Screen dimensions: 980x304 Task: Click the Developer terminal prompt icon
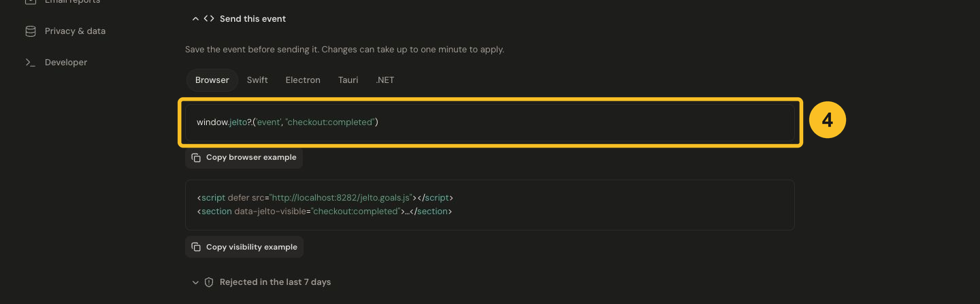pos(30,63)
